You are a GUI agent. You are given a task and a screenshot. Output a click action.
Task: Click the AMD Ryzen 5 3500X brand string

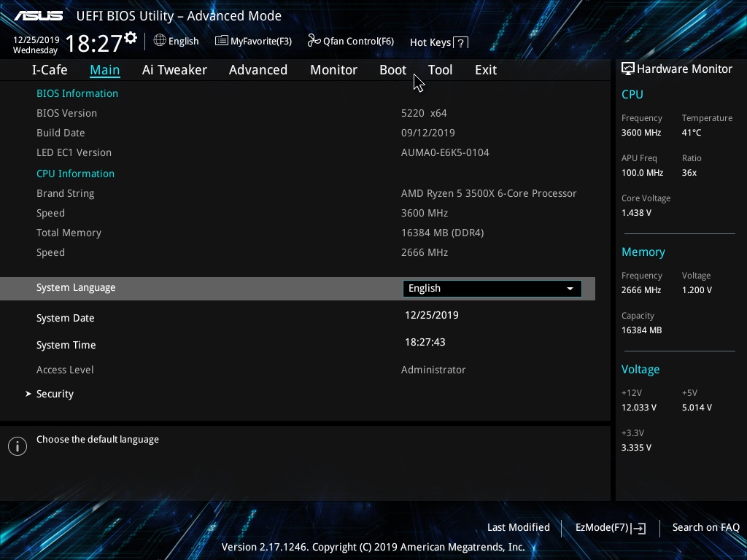(489, 193)
